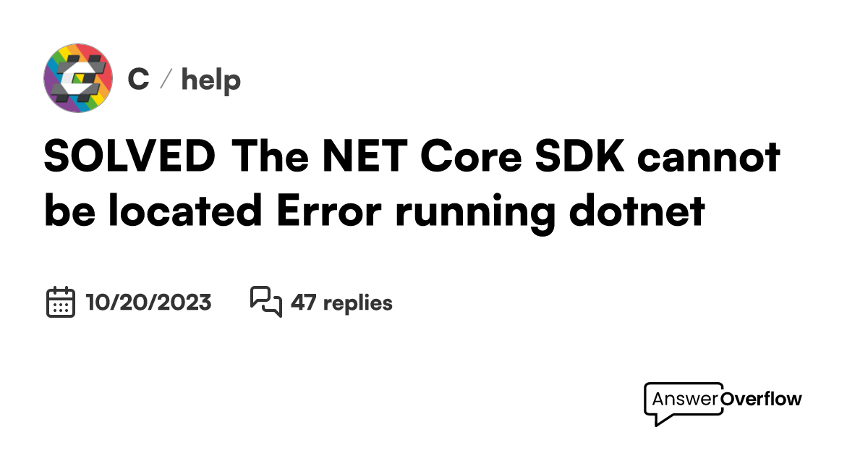Click the white emblem inside the avatar
Screen dimensions: 868x456
tap(77, 78)
